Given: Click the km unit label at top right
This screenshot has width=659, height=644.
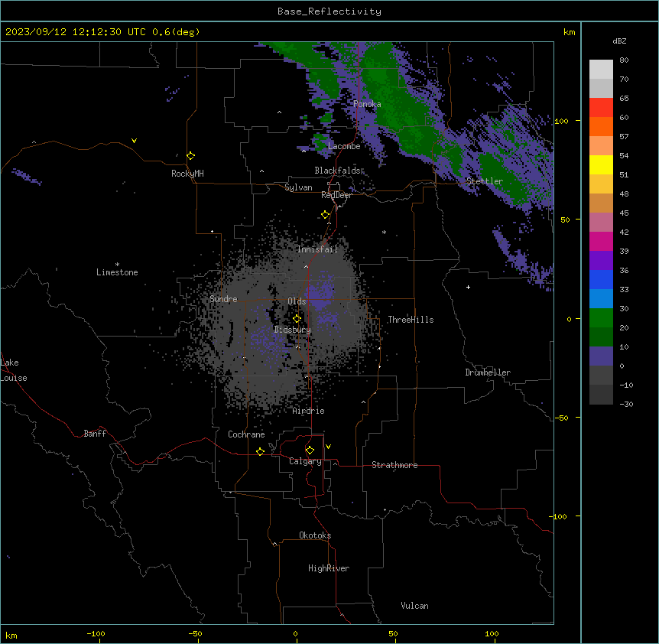Looking at the screenshot, I should 569,32.
